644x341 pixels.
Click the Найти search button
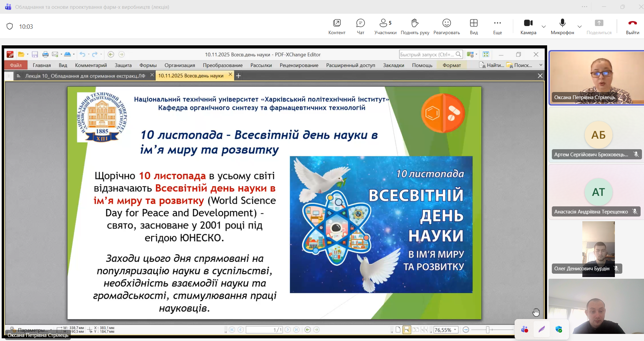pyautogui.click(x=492, y=65)
